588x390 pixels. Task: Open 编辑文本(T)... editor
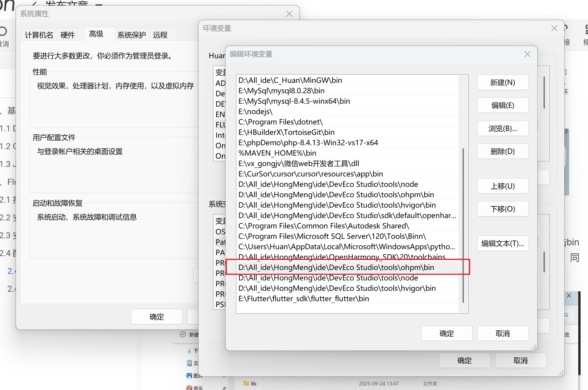503,244
